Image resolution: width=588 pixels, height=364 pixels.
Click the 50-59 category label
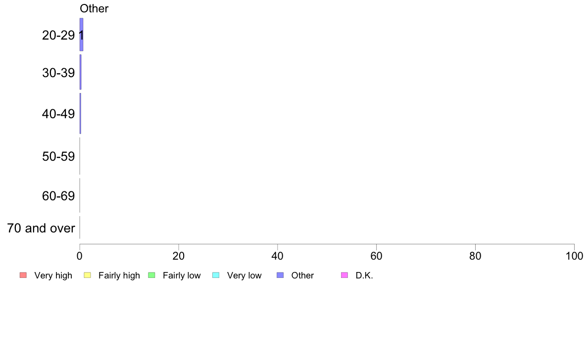pyautogui.click(x=58, y=156)
